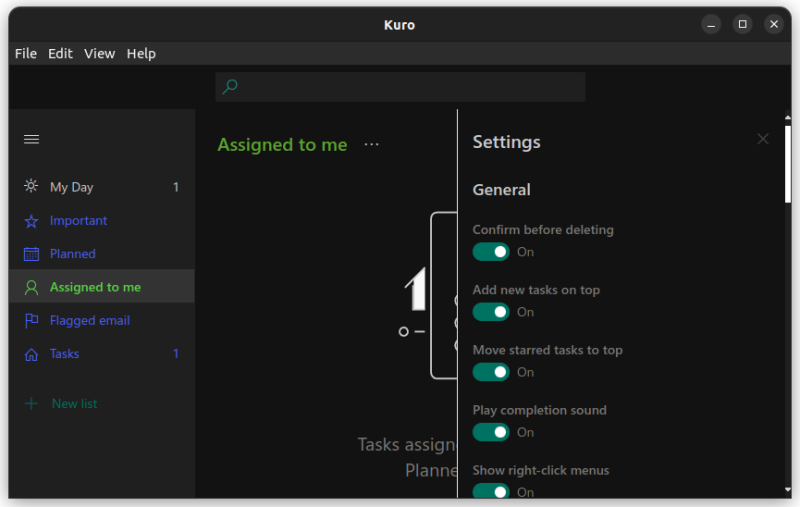Viewport: 800px width, 507px height.
Task: Click the Add new tasks on top label
Action: point(536,290)
